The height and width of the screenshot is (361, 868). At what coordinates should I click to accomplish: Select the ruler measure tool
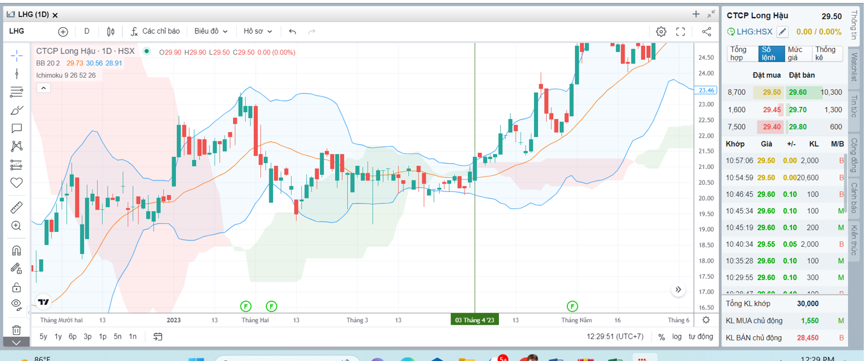[x=16, y=208]
